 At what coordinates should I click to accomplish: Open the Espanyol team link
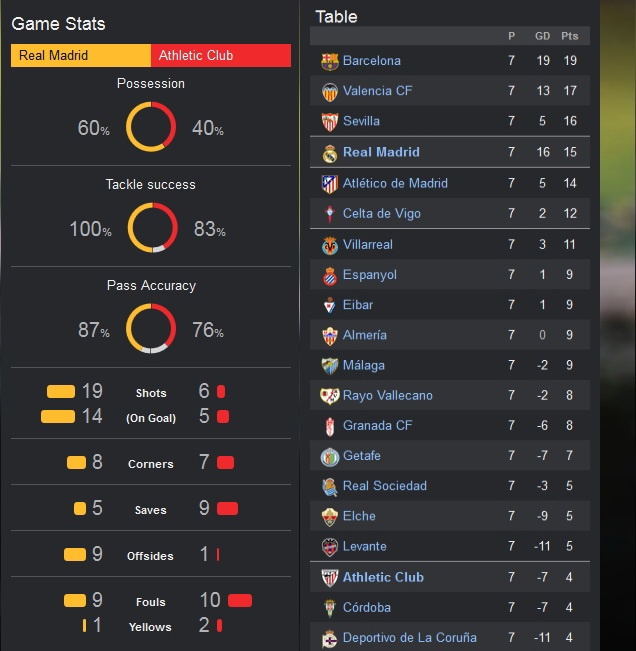370,275
